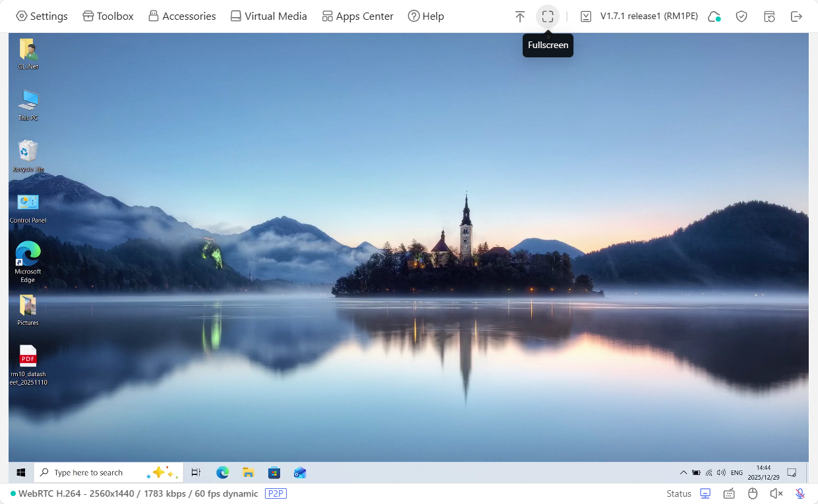The width and height of the screenshot is (818, 504).
Task: Click the security shield icon in toolbar
Action: pos(742,16)
